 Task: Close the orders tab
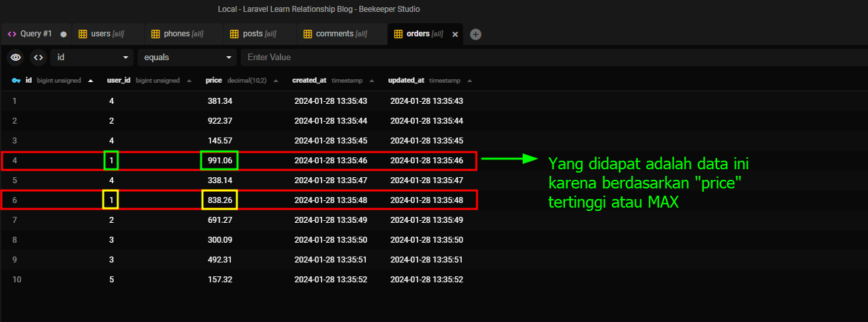(455, 34)
